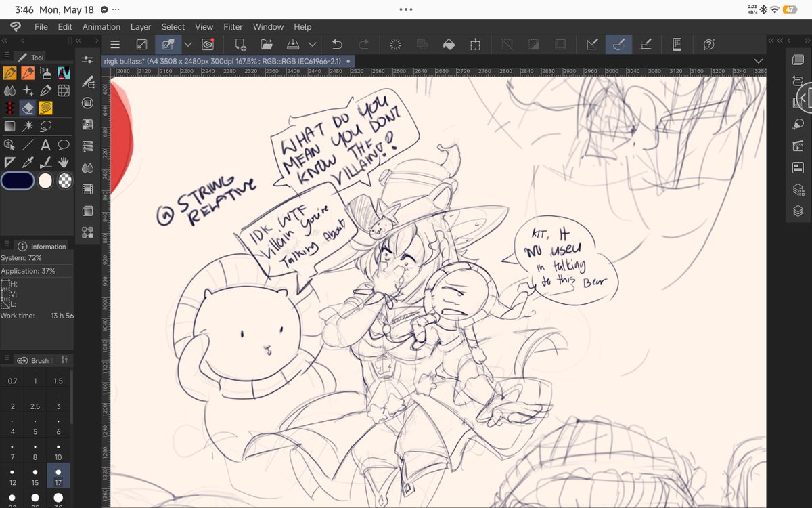Screen dimensions: 812x508
Task: Select the Correct line pen tool
Action: pos(46,162)
